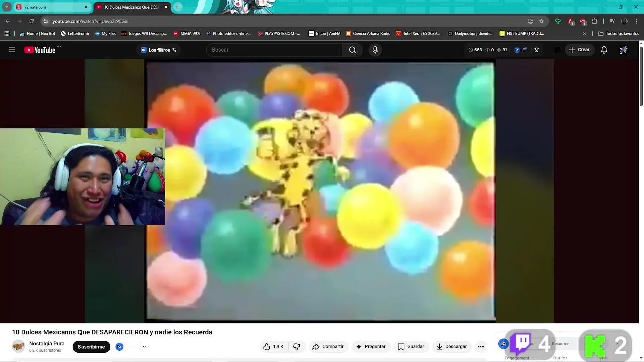Click the Preguntar button
This screenshot has width=644, height=362.
pyautogui.click(x=370, y=346)
